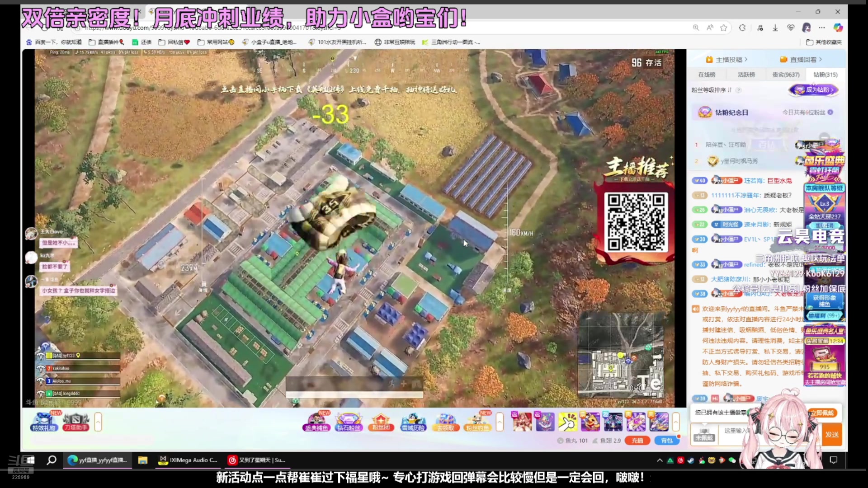Scan the 主播推荐 QR code image
Image resolution: width=868 pixels, height=488 pixels.
click(637, 222)
